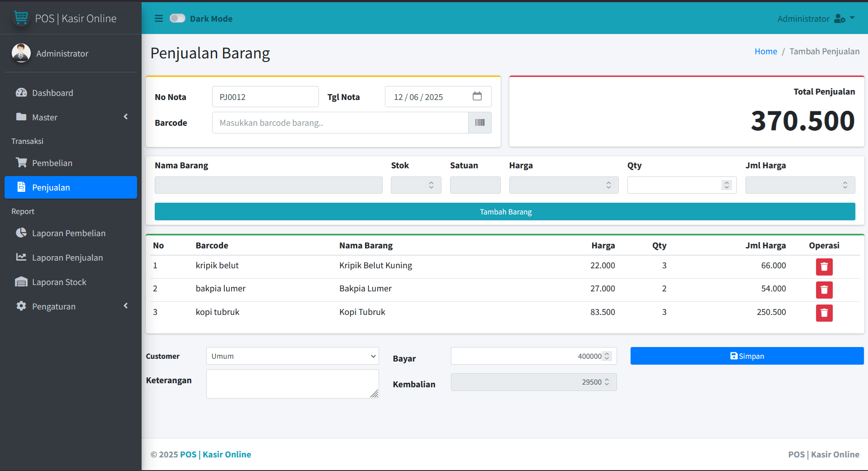Click the Dashboard gauge icon
The width and height of the screenshot is (868, 471).
(21, 92)
